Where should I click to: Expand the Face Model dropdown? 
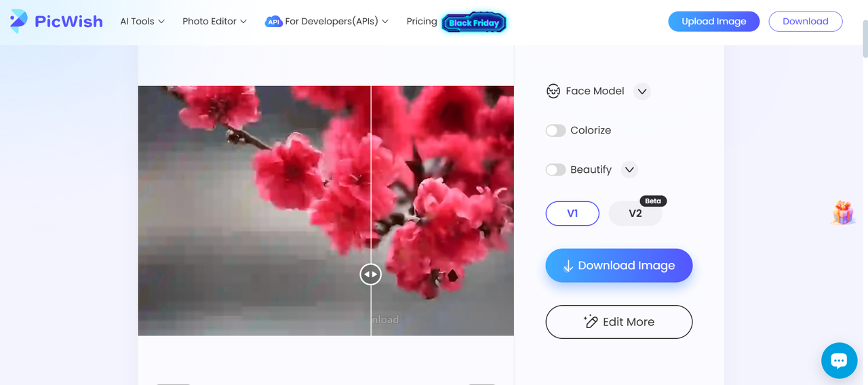[x=642, y=91]
